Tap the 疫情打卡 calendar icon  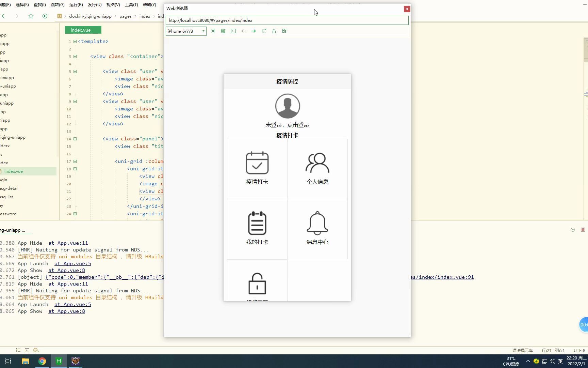[257, 163]
